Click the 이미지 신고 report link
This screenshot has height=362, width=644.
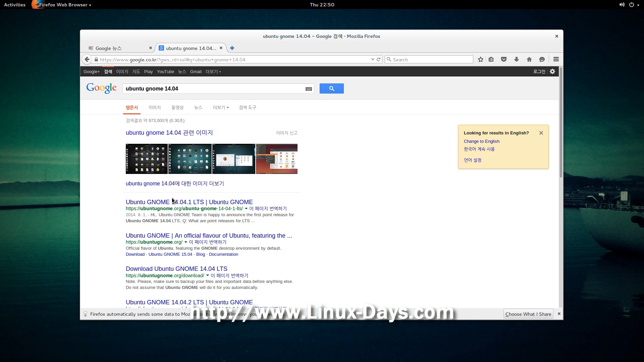[x=287, y=133]
